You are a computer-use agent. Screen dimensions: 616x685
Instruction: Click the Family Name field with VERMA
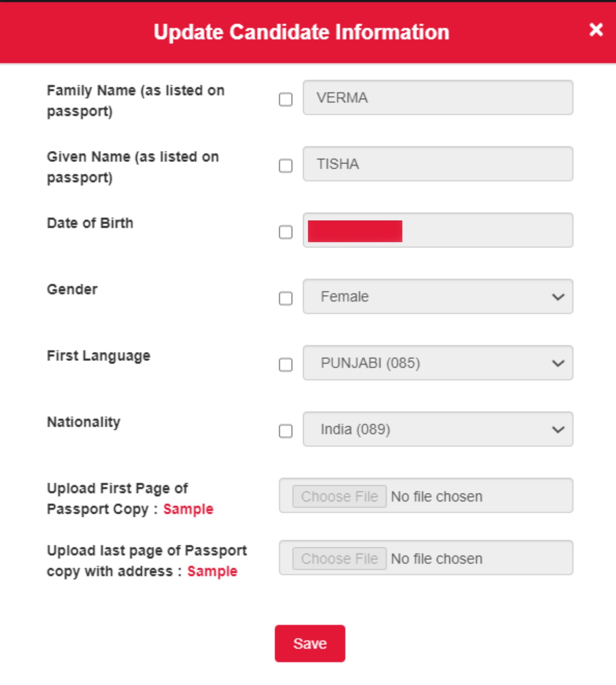click(x=437, y=98)
